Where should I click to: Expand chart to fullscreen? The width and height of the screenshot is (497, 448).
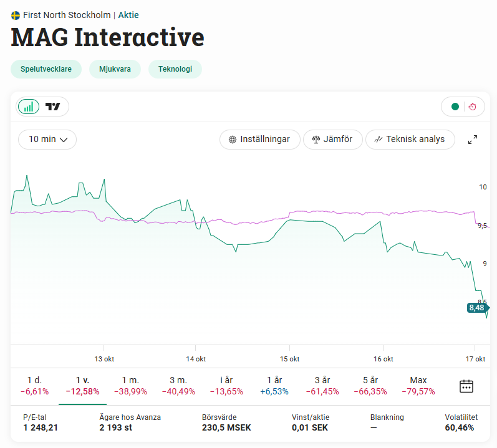point(473,140)
